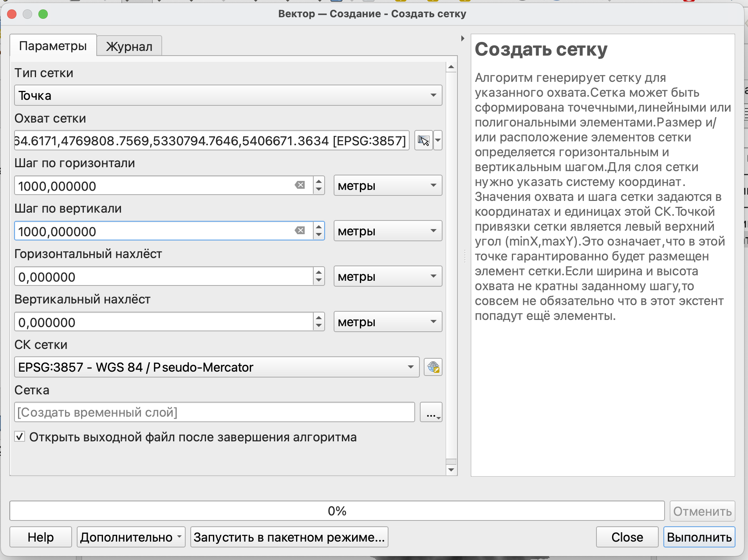
Task: Switch to the Журнал tab
Action: point(129,46)
